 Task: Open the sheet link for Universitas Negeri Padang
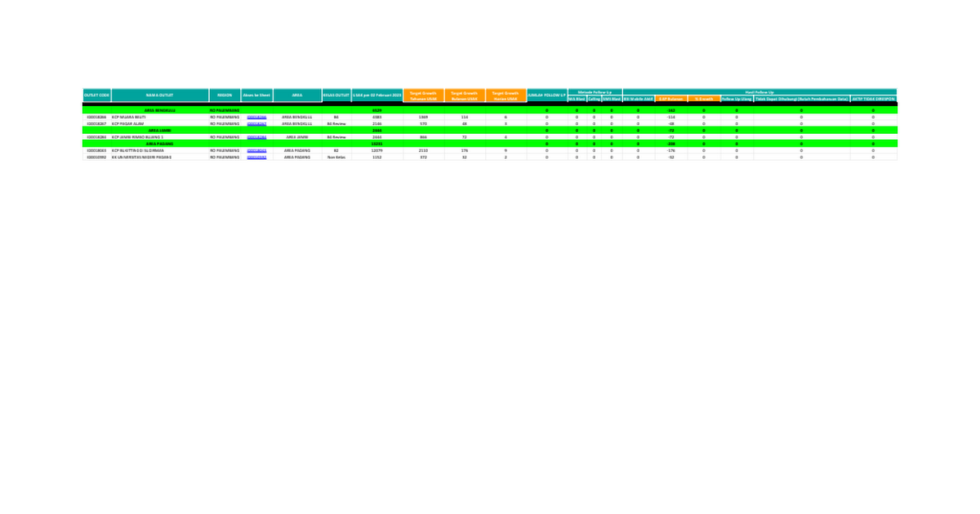[256, 157]
